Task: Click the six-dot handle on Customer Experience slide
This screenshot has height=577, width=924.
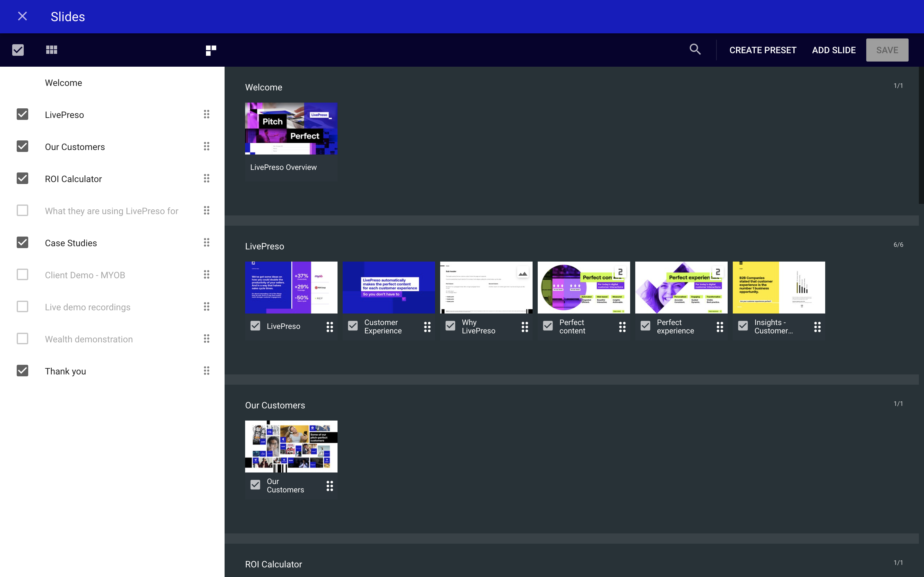Action: (x=427, y=327)
